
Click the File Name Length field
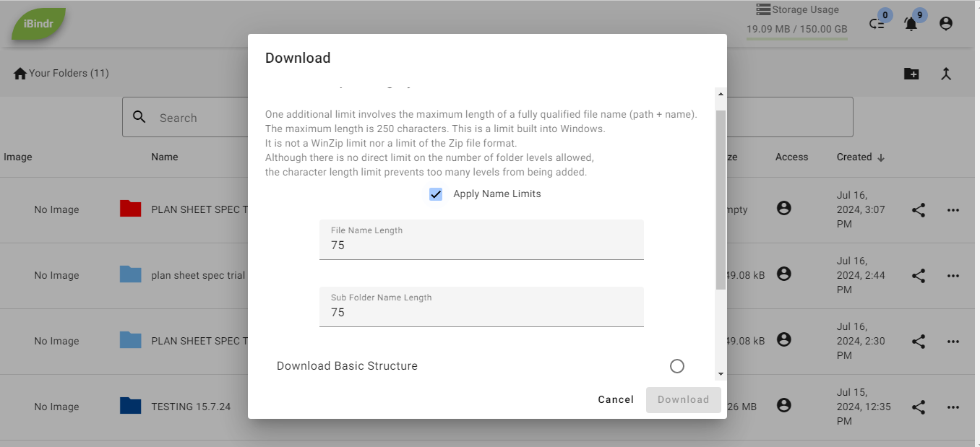pos(481,246)
